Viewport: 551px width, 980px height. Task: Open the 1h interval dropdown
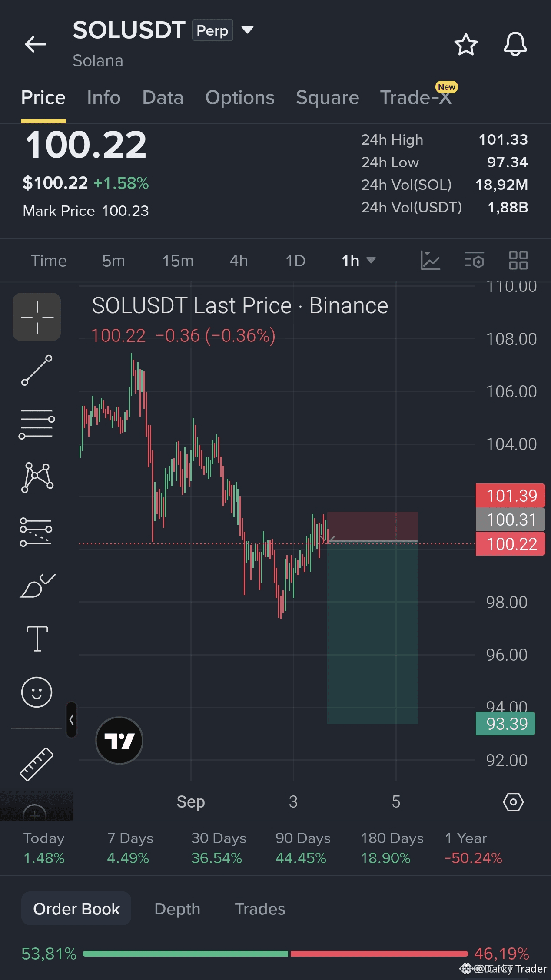pos(358,261)
